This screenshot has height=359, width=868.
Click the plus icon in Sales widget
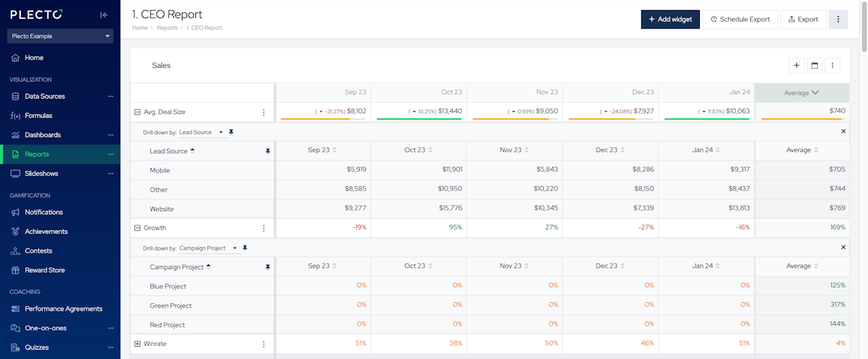(x=797, y=65)
